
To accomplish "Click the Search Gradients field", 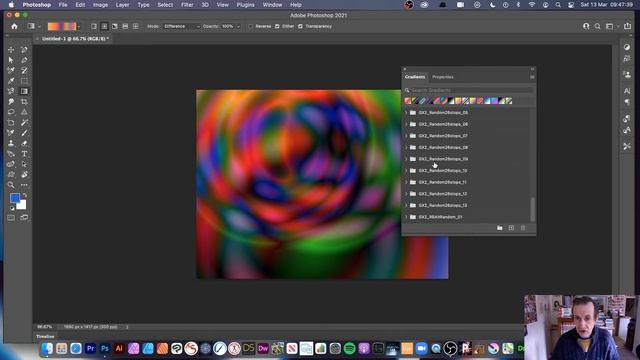I will (469, 90).
